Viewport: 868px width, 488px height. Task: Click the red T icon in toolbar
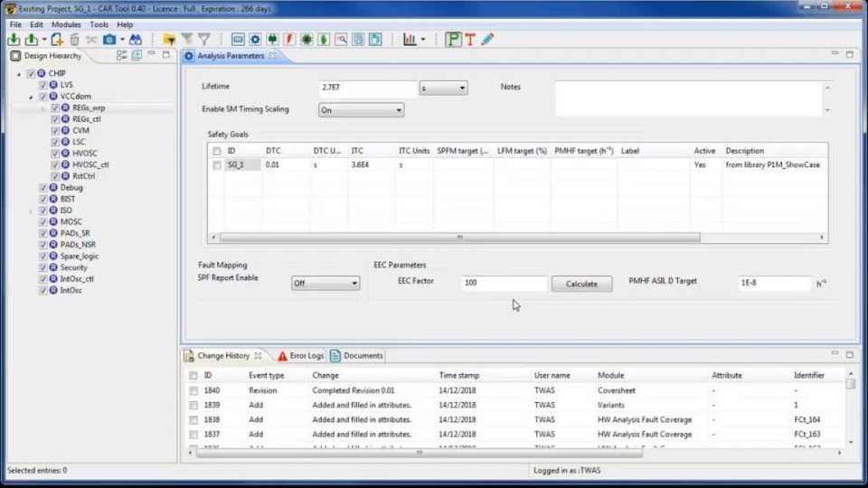pos(470,40)
